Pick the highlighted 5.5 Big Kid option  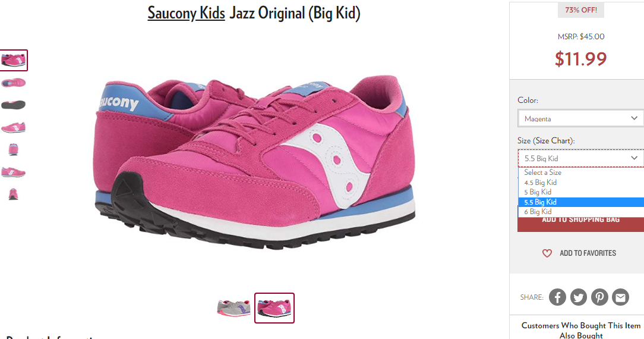581,202
